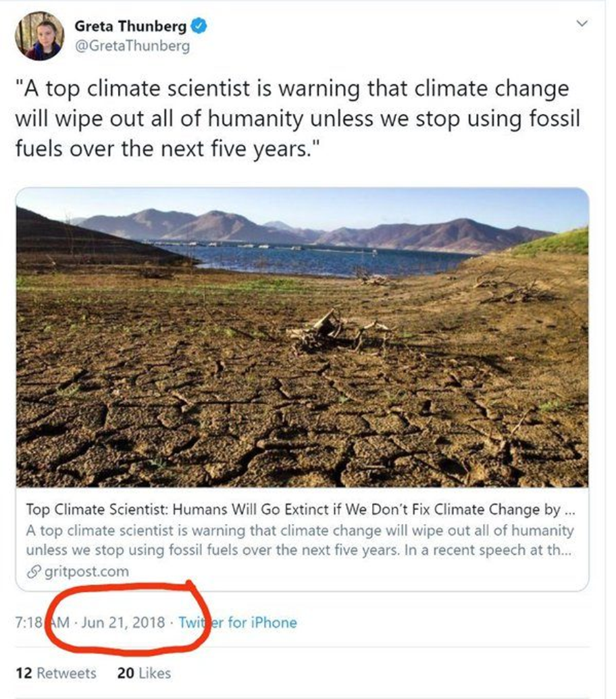View the 12 Retweets list
Image resolution: width=616 pixels, height=699 pixels.
pos(55,673)
